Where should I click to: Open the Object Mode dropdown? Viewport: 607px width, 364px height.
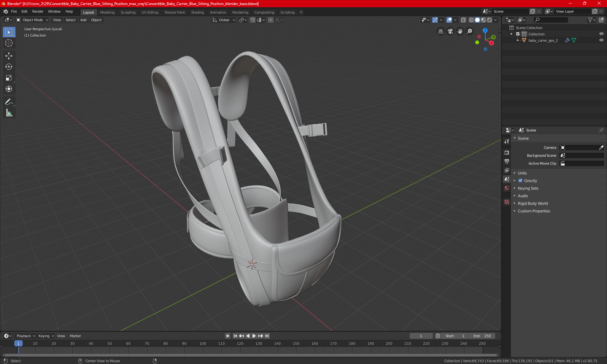click(32, 20)
